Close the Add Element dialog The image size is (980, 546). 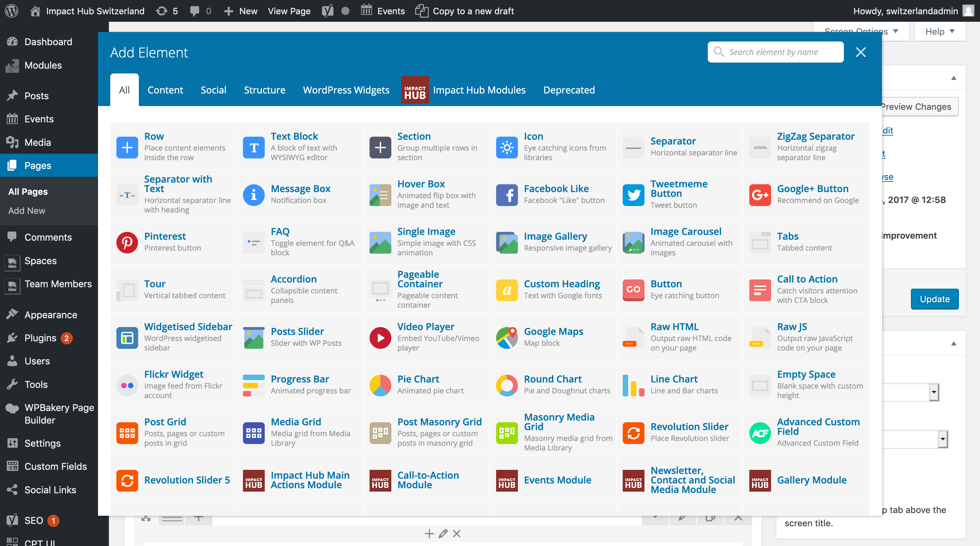tap(861, 52)
